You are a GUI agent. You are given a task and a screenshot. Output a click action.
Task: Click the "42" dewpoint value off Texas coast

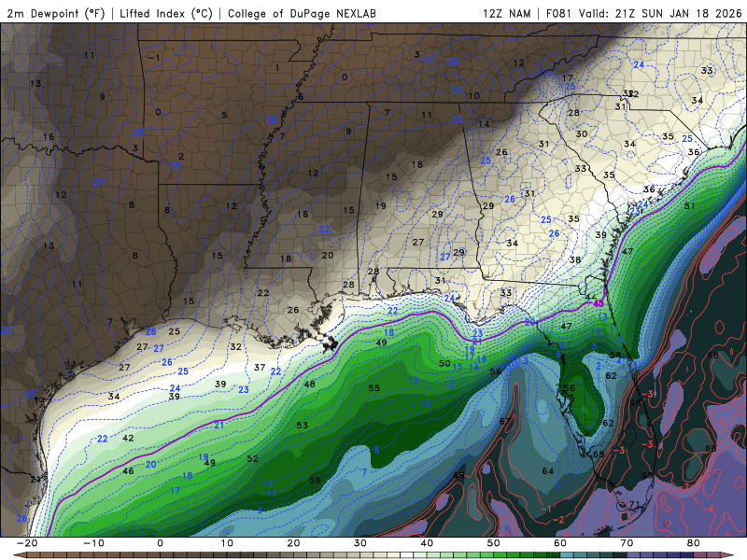pos(128,438)
